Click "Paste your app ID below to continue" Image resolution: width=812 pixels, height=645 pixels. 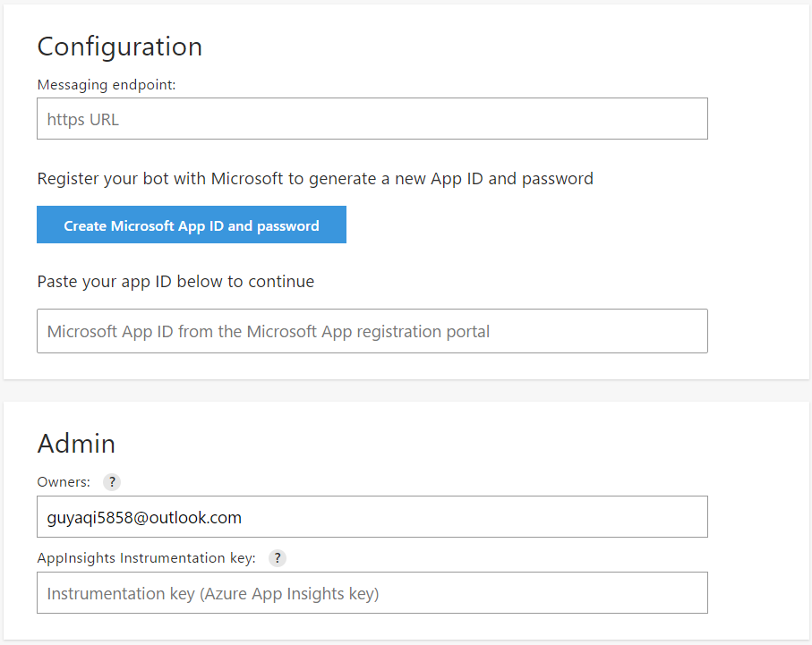tap(175, 282)
